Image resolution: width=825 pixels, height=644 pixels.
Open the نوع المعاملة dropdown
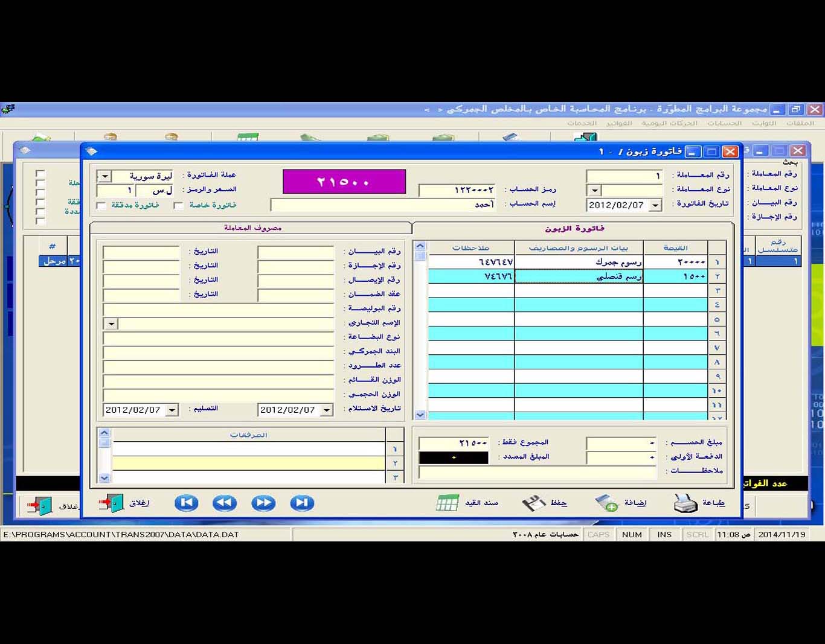click(x=594, y=191)
